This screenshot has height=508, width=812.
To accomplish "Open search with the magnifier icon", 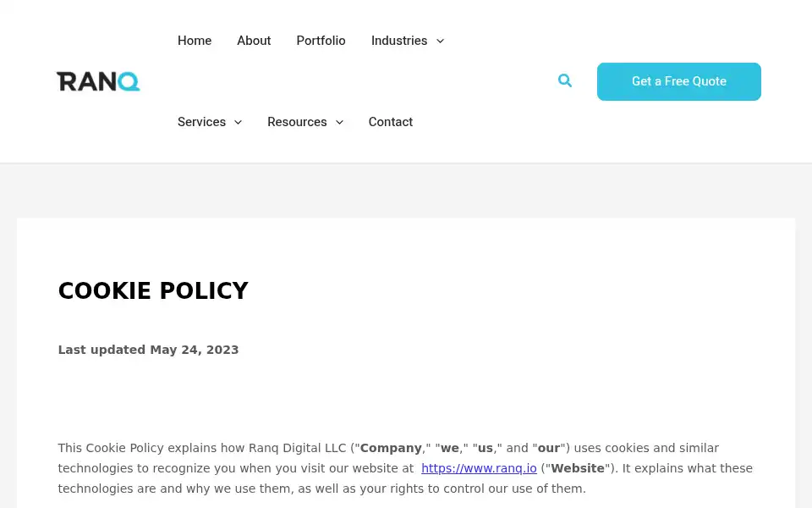I will [564, 81].
